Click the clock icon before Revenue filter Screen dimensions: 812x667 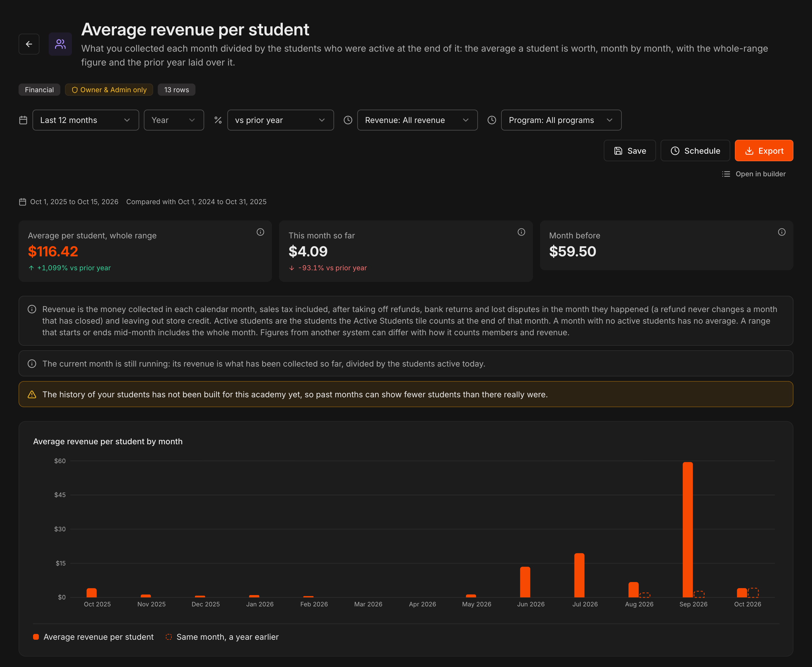pyautogui.click(x=348, y=120)
